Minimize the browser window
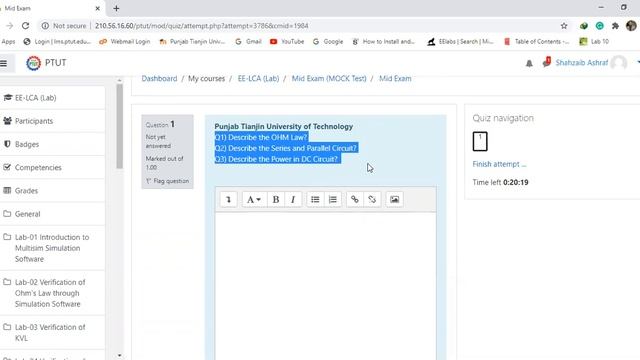640x360 pixels. [601, 7]
